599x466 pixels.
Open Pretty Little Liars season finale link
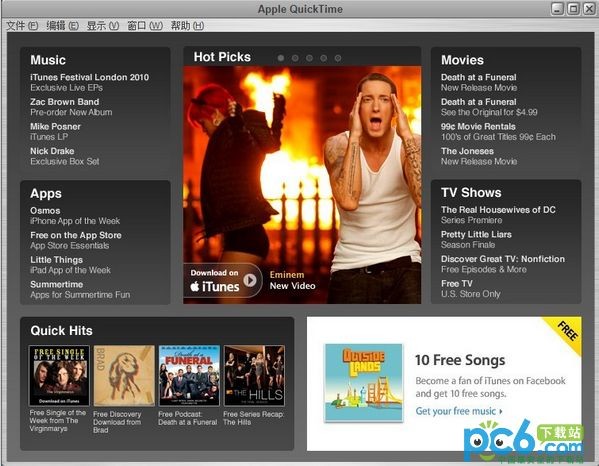[x=476, y=239]
